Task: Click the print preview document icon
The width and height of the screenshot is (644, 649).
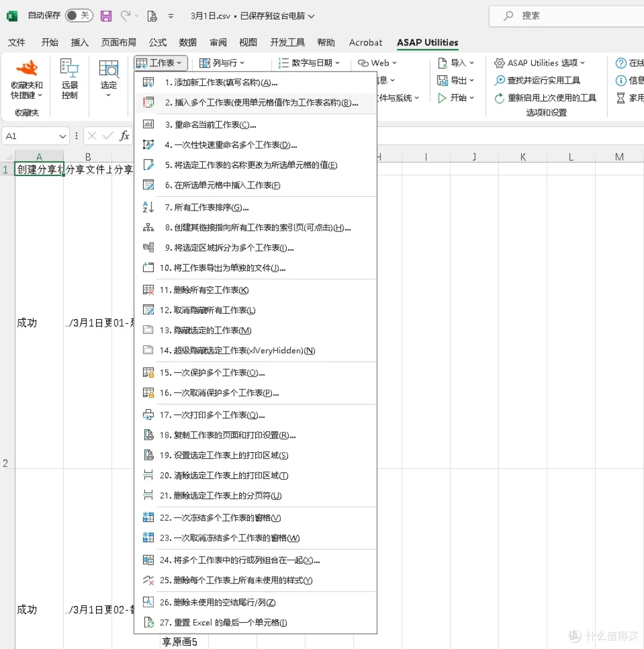Action: [152, 16]
